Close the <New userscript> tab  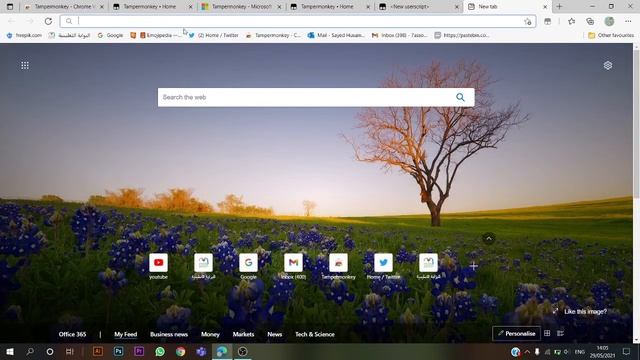click(456, 7)
